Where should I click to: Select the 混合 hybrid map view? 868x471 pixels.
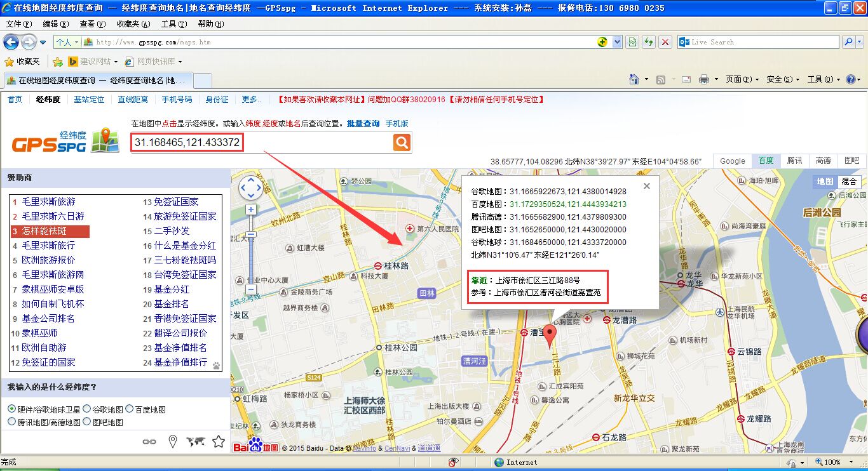[x=849, y=182]
